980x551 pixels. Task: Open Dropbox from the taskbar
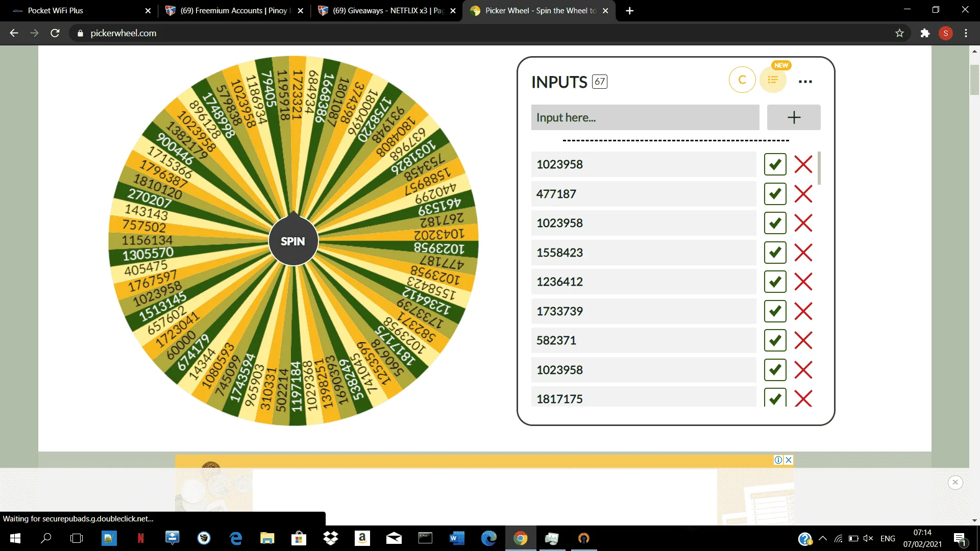331,538
